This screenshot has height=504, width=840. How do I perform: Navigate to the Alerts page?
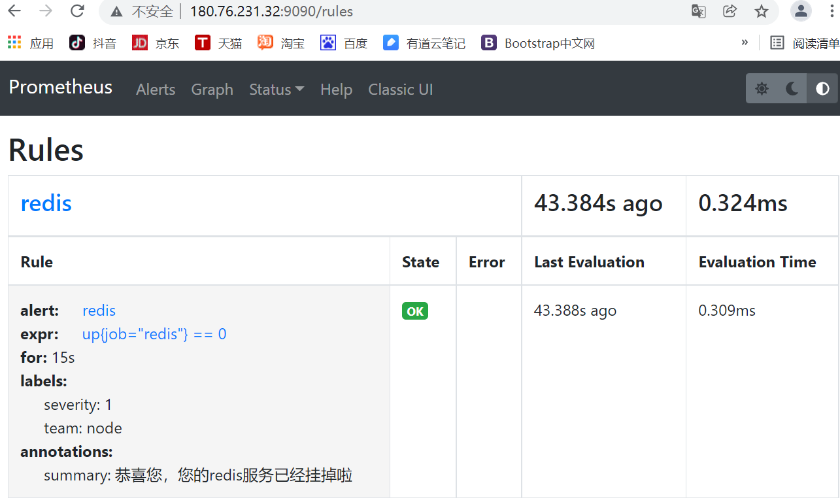(155, 90)
